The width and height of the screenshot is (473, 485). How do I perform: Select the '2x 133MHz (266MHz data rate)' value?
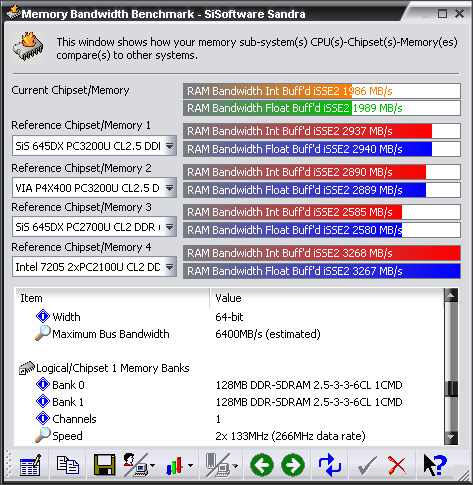point(290,436)
